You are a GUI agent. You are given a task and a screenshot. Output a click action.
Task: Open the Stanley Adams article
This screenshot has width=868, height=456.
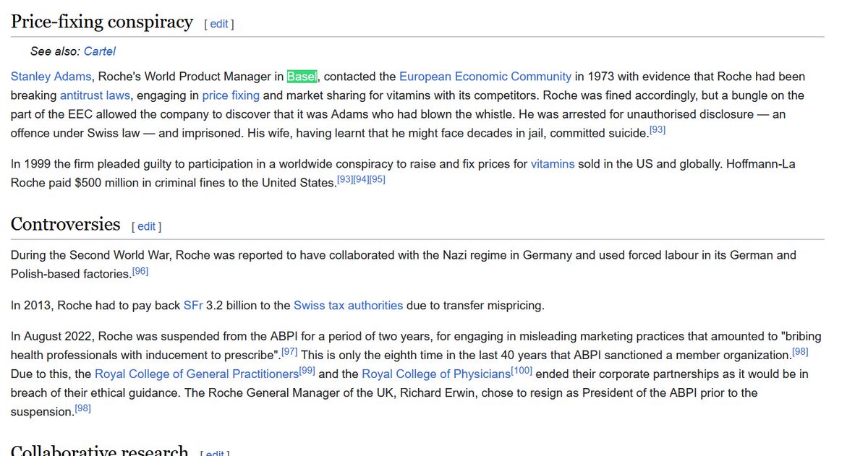click(51, 77)
